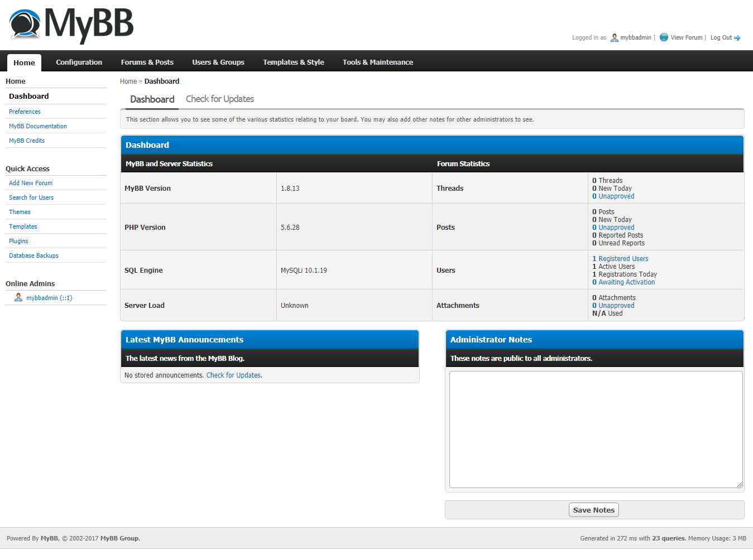Viewport: 753px width, 560px height.
Task: Click Add New Forum quick access link
Action: coord(31,183)
